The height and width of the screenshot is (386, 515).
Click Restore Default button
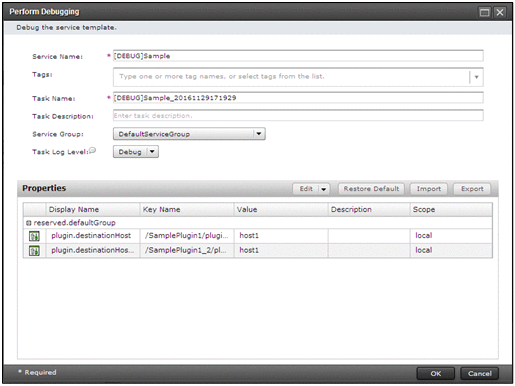pos(371,189)
